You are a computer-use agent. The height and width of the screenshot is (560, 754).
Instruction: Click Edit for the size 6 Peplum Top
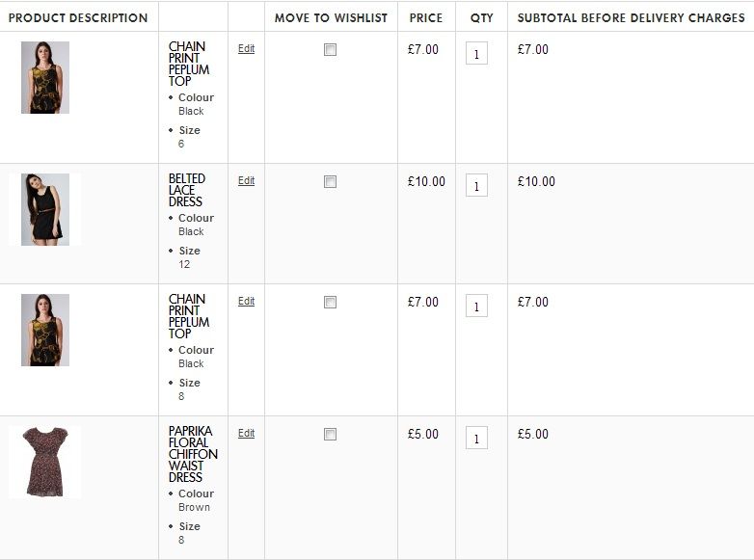pyautogui.click(x=246, y=48)
